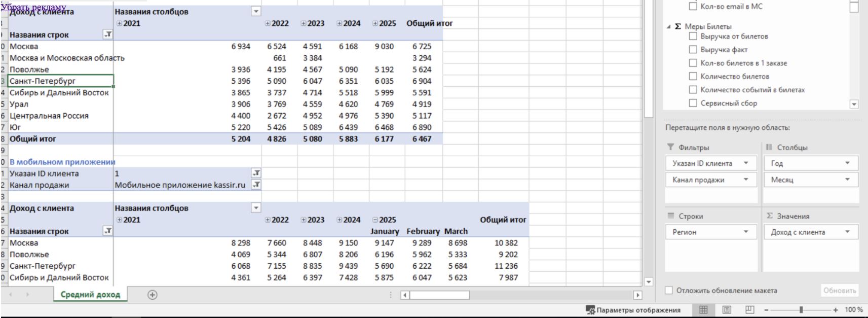The width and height of the screenshot is (868, 318).
Task: Click the zoom slider handle
Action: [x=801, y=310]
